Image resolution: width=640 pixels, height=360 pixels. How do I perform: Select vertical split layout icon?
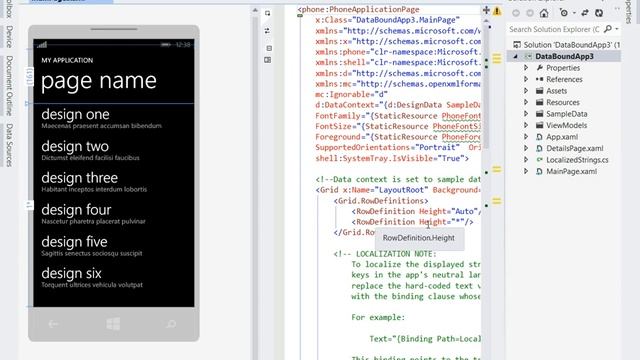point(267,60)
